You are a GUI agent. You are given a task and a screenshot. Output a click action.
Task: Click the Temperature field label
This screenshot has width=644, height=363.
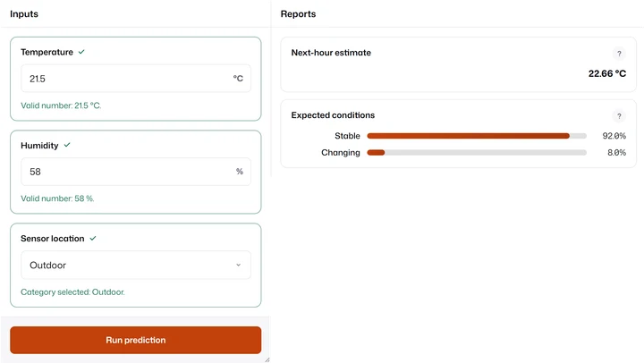pos(47,52)
